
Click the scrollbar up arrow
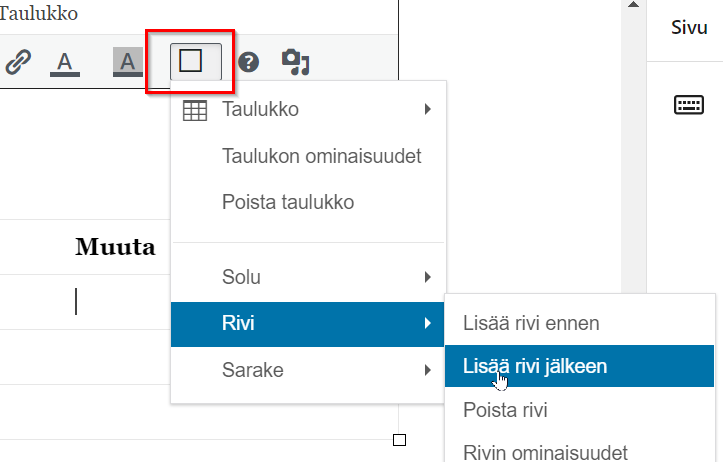(x=634, y=6)
